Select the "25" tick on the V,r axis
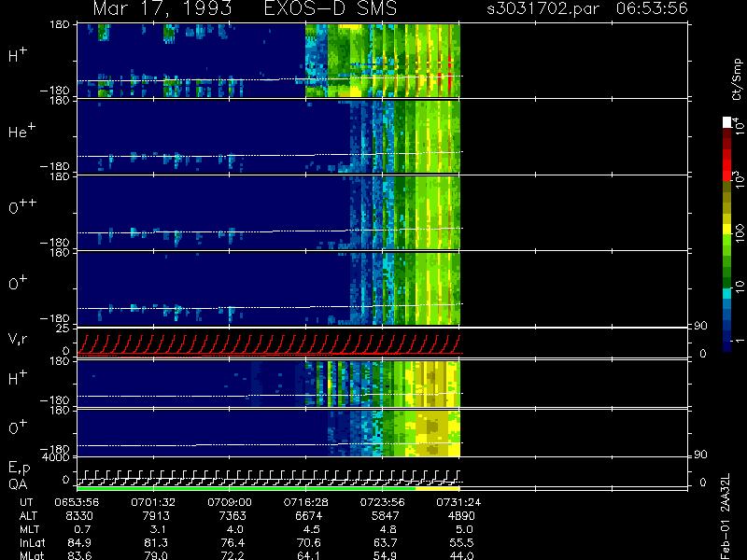 tap(63, 329)
